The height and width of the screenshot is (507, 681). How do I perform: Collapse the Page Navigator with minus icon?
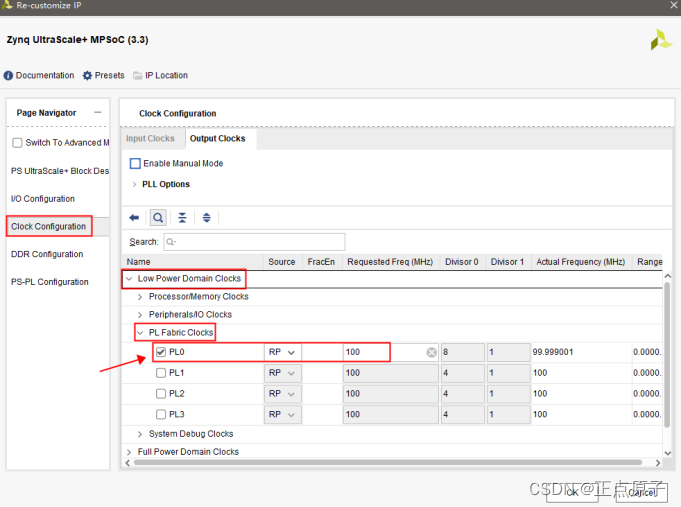(x=98, y=113)
